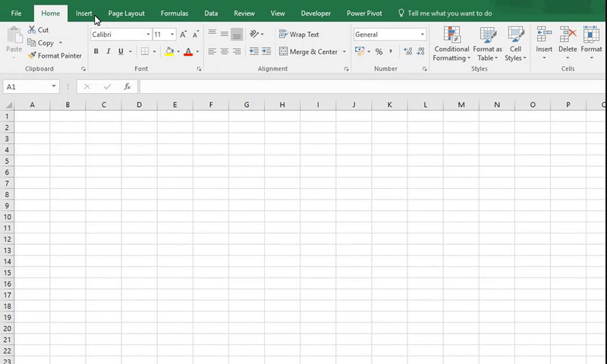
Task: Click the Insert Function fx icon
Action: click(127, 86)
